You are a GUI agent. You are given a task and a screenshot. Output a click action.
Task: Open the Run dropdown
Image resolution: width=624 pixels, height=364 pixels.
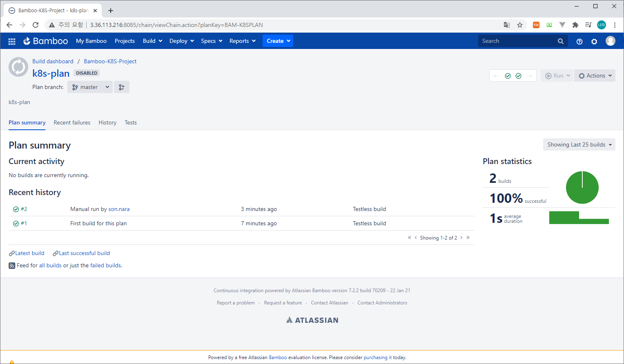(x=557, y=75)
